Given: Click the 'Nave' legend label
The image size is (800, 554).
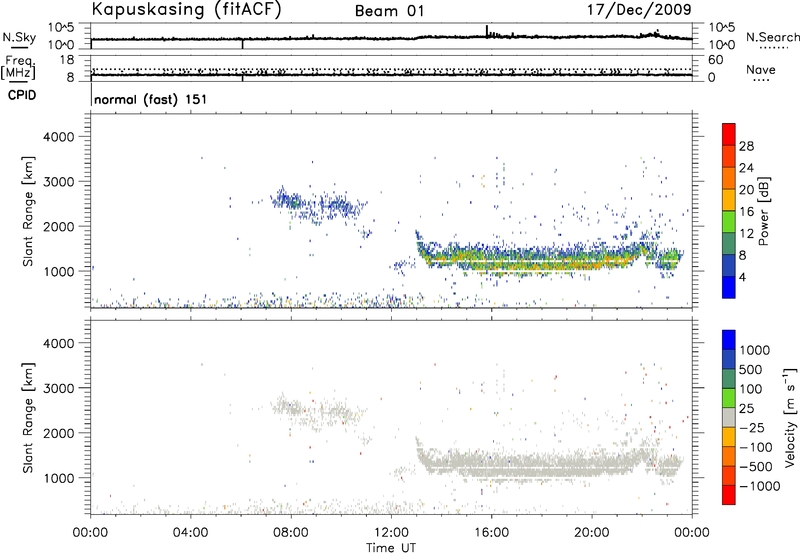Looking at the screenshot, I should coord(761,69).
